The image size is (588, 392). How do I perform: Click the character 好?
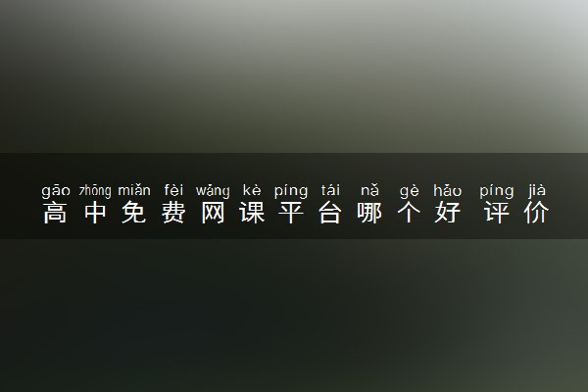(x=448, y=213)
